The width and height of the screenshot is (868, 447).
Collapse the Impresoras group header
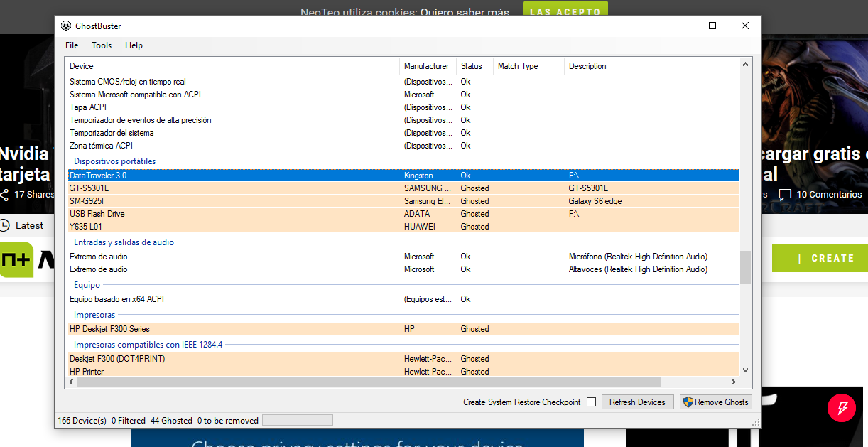coord(94,315)
